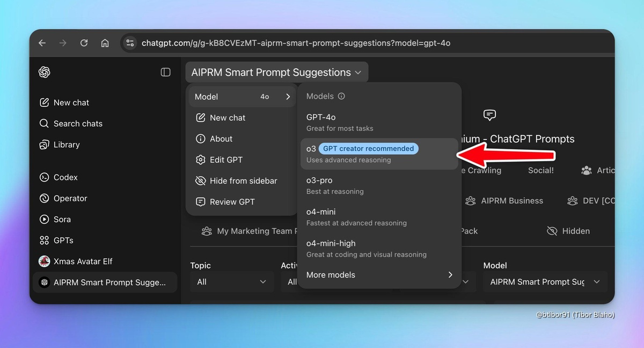Select the o3 recommended model
644x348 pixels.
tap(379, 154)
